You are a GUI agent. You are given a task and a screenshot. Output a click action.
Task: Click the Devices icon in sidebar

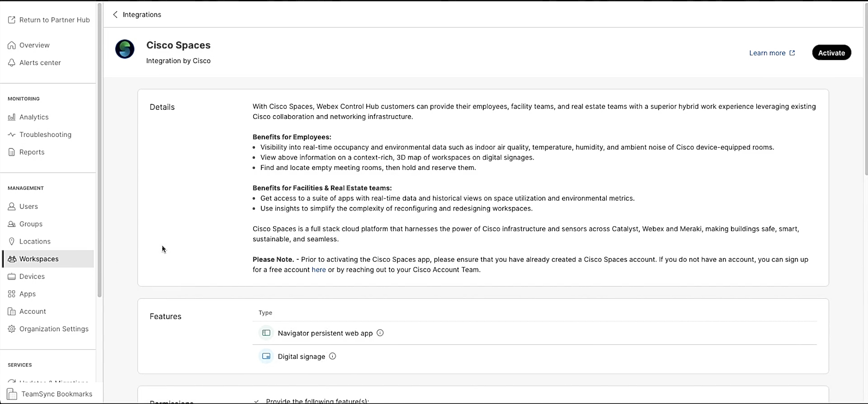click(11, 276)
